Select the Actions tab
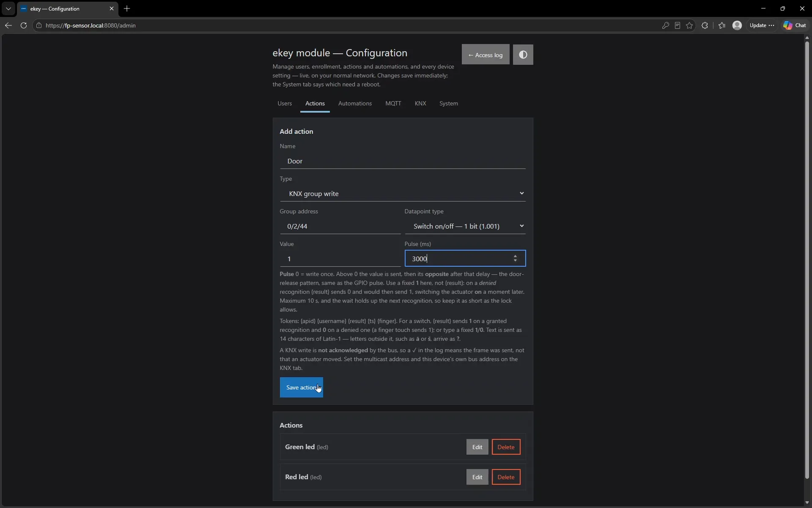This screenshot has width=812, height=508. pyautogui.click(x=315, y=103)
